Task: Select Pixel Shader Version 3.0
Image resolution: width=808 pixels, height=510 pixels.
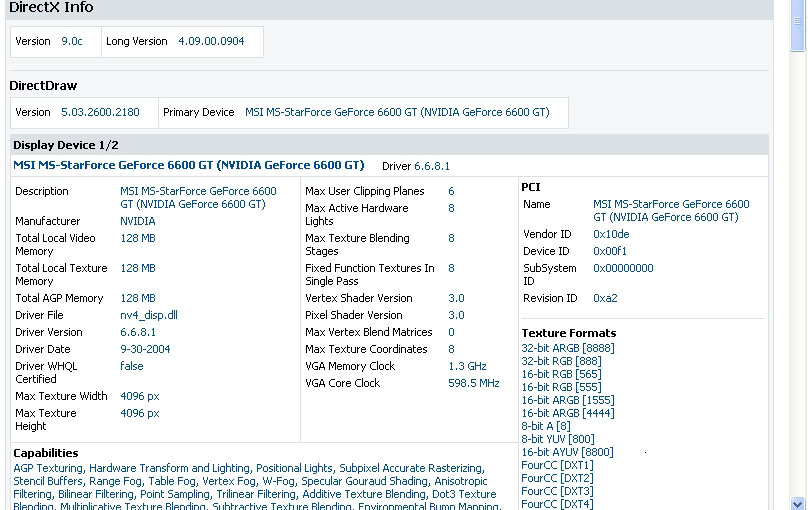Action: tap(457, 315)
